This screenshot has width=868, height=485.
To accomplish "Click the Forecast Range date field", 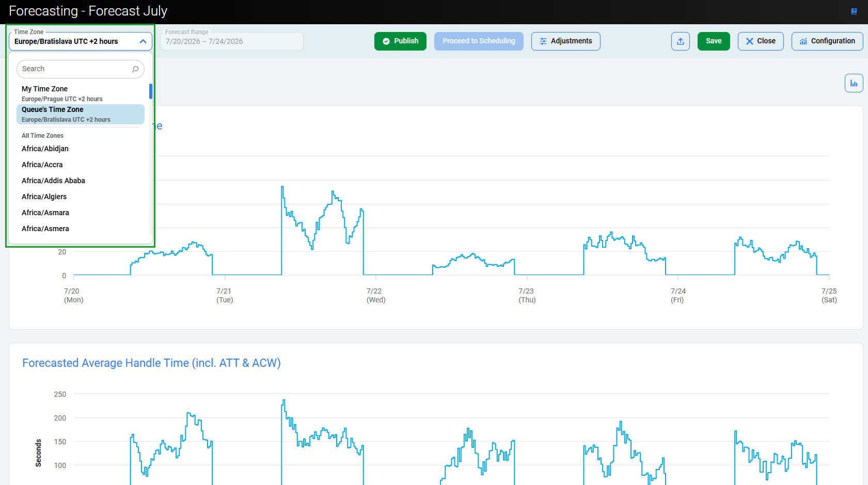I will (x=232, y=41).
